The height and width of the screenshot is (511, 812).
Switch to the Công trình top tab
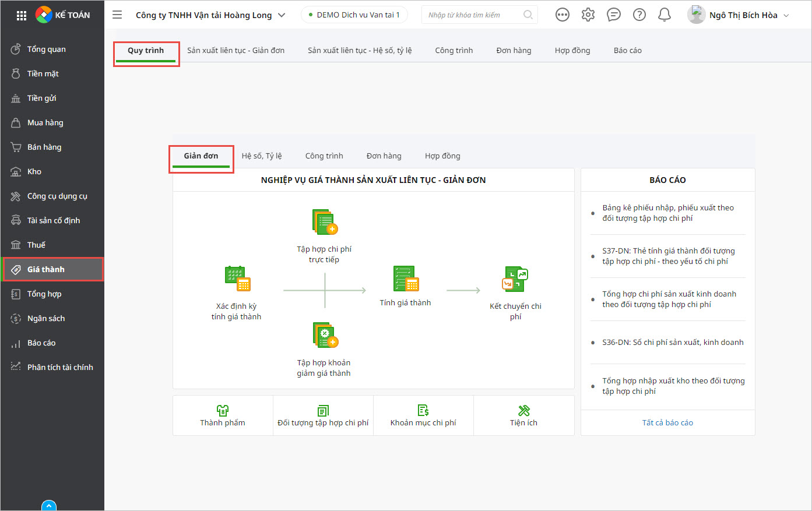click(x=454, y=51)
